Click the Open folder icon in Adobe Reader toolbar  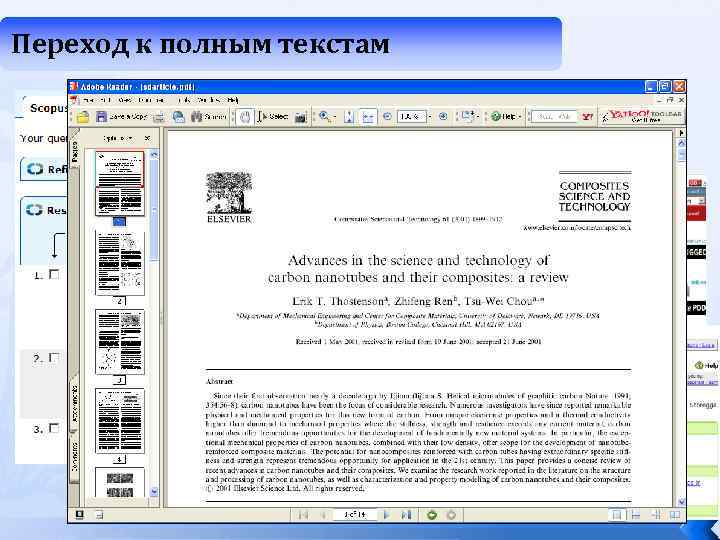pos(83,117)
